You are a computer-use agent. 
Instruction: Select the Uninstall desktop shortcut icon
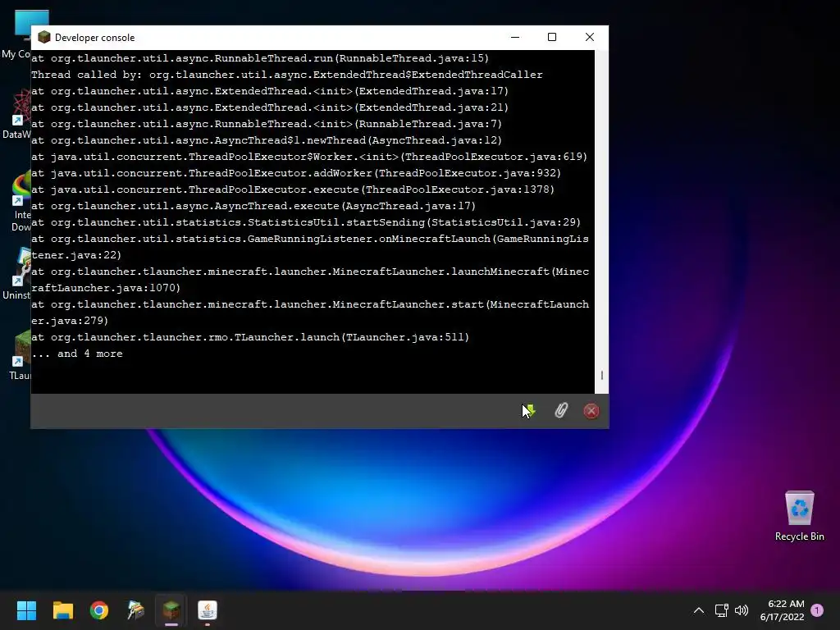pyautogui.click(x=16, y=273)
